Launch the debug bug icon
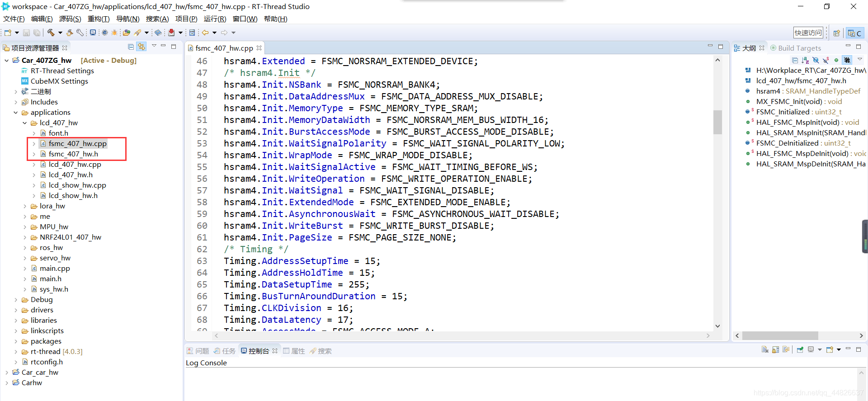 point(115,33)
